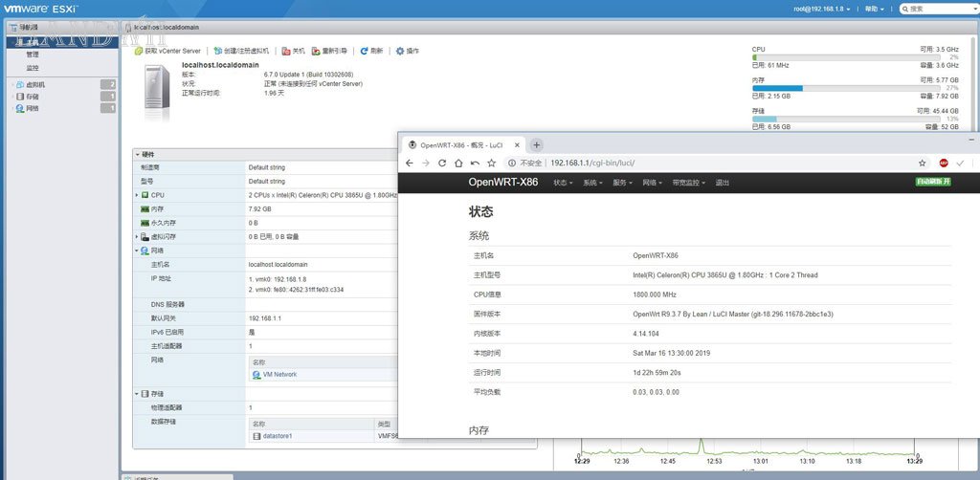Screen dimensions: 980x480
Task: Click firmware version text OpenWrt R9.3.7
Action: point(732,314)
